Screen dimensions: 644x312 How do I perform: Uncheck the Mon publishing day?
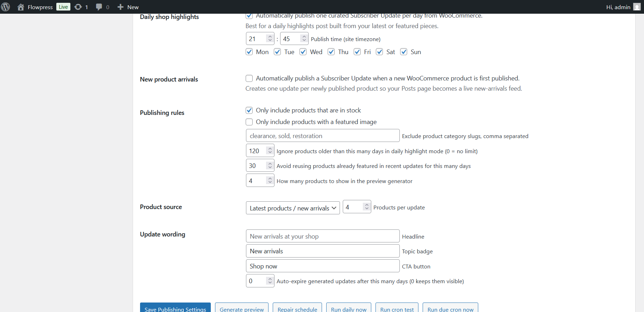click(x=249, y=52)
